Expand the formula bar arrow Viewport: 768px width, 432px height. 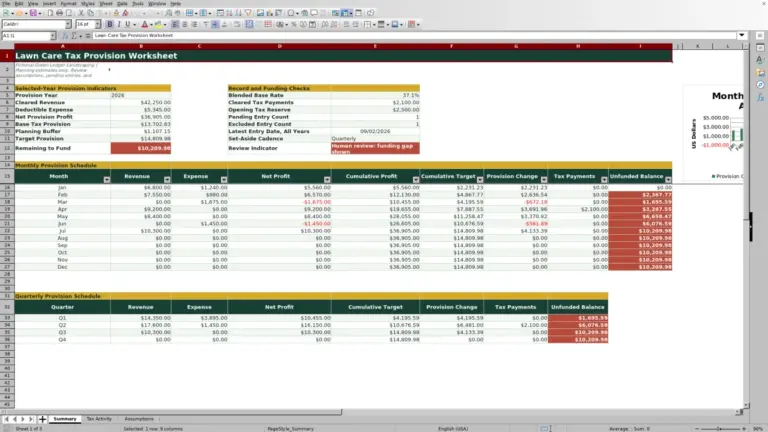(742, 35)
